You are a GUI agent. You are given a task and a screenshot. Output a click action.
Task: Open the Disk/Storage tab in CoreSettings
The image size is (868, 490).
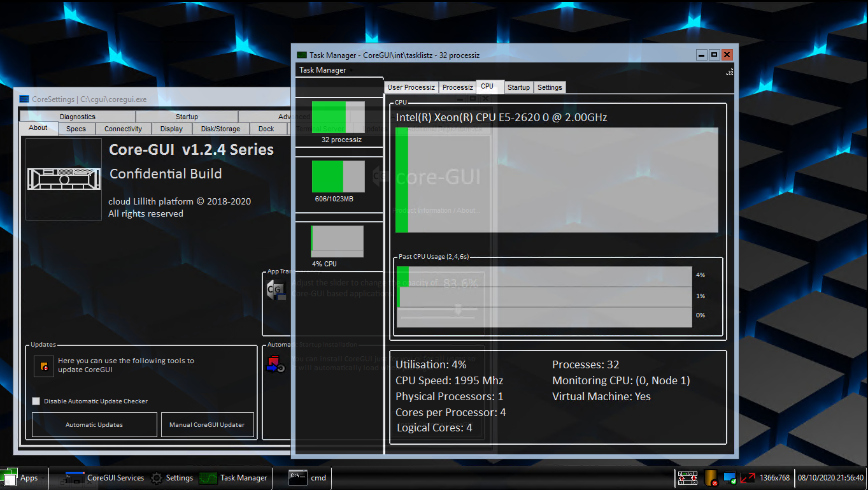(x=220, y=129)
